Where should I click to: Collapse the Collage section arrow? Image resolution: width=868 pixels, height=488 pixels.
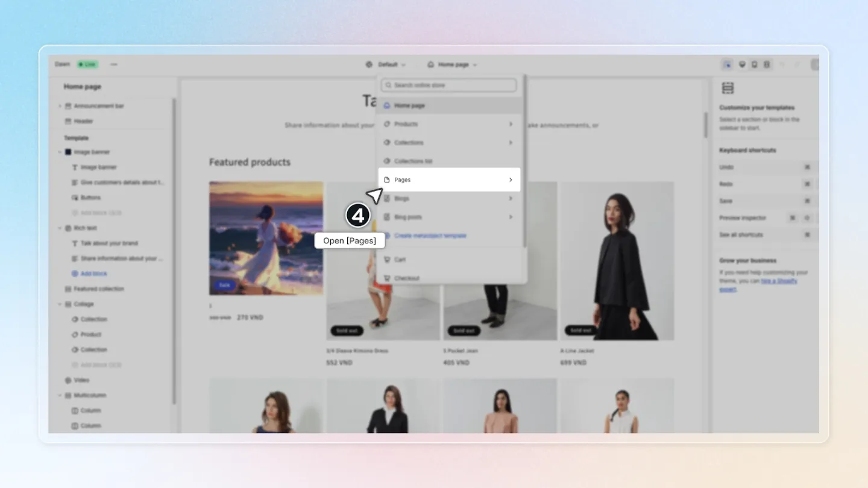60,304
